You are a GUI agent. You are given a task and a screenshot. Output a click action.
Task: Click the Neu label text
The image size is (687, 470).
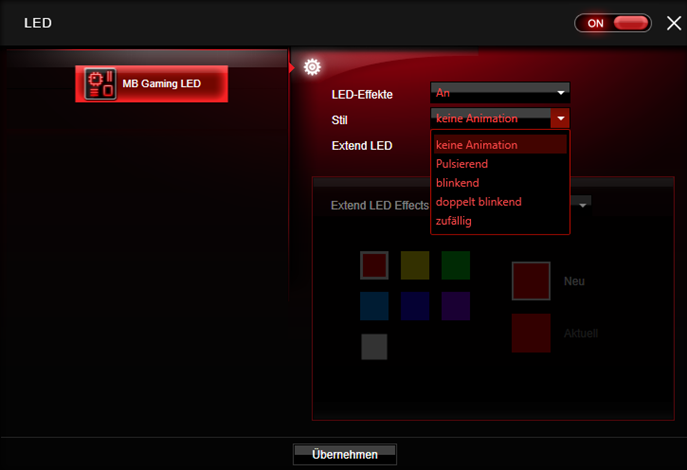pos(574,281)
